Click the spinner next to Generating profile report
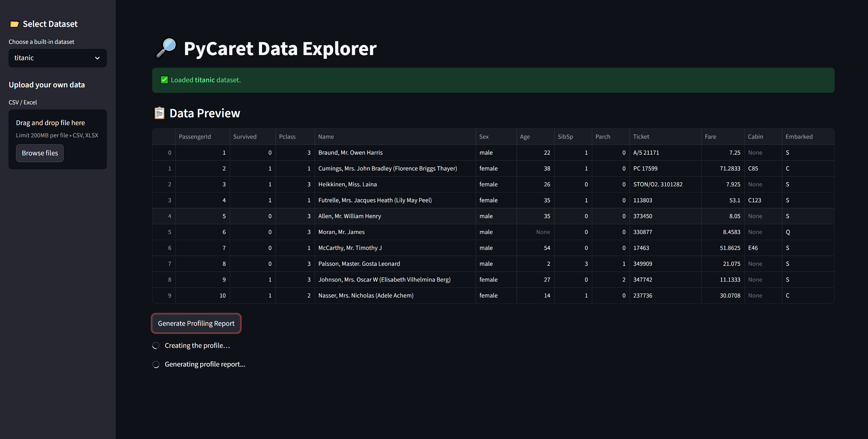This screenshot has width=868, height=439. pos(156,365)
